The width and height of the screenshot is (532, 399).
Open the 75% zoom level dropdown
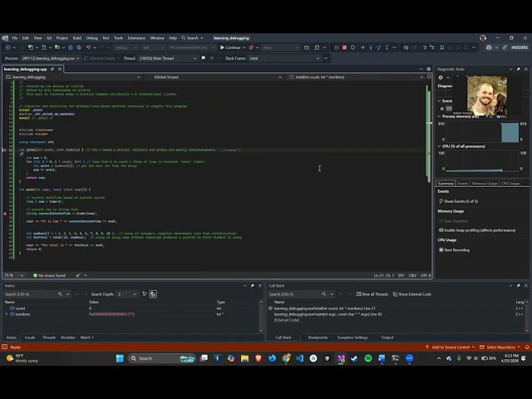13,275
